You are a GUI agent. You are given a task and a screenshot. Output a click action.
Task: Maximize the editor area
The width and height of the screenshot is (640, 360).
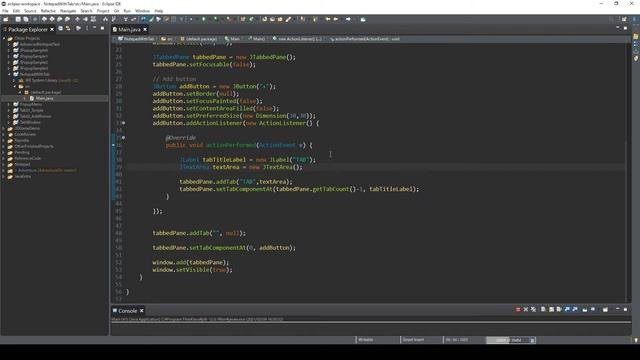(625, 28)
